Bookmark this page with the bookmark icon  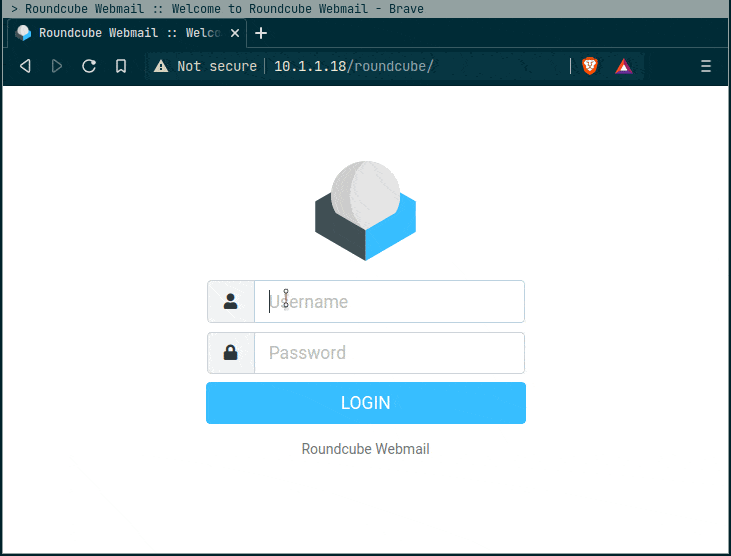pyautogui.click(x=121, y=66)
